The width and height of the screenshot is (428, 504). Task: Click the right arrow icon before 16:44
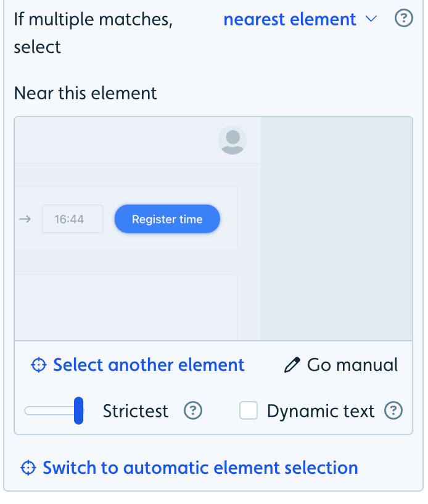(25, 219)
